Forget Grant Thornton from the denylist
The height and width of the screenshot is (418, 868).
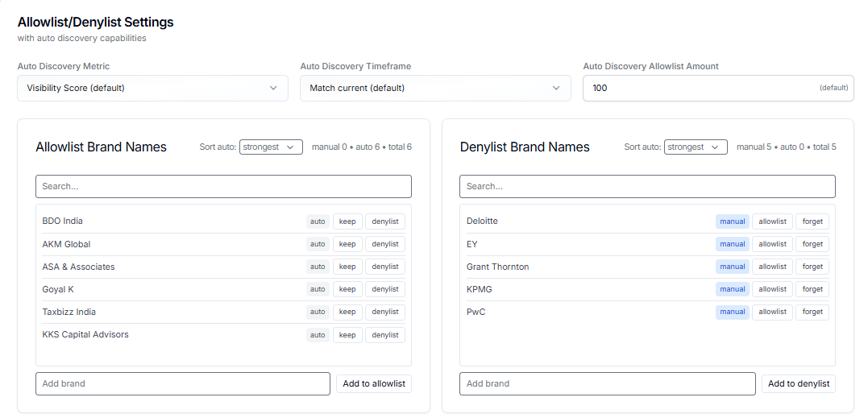812,267
